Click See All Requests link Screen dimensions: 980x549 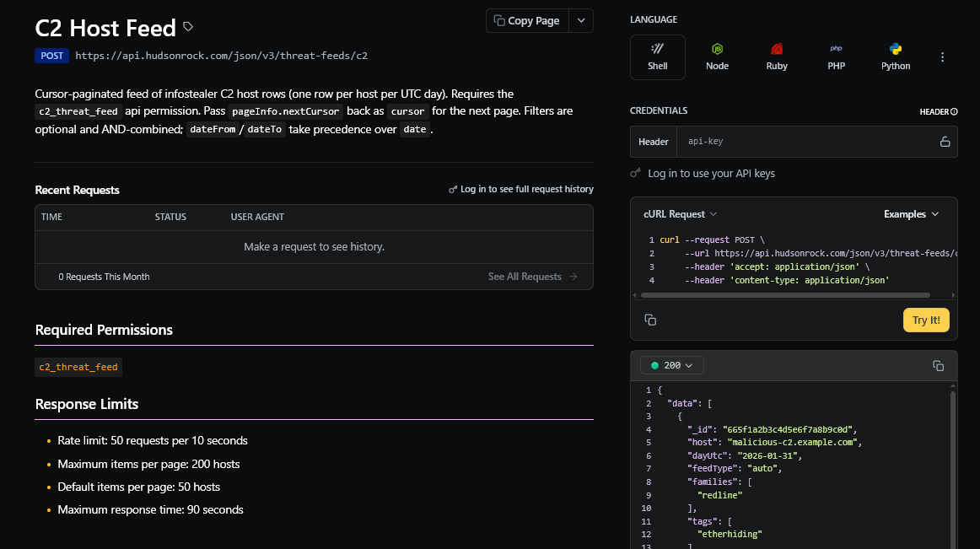(x=532, y=277)
